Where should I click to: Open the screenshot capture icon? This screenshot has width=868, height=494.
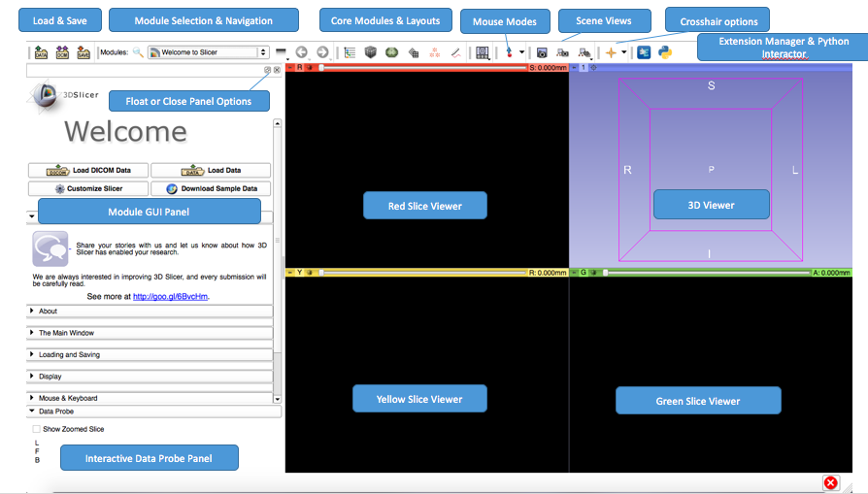[x=542, y=52]
